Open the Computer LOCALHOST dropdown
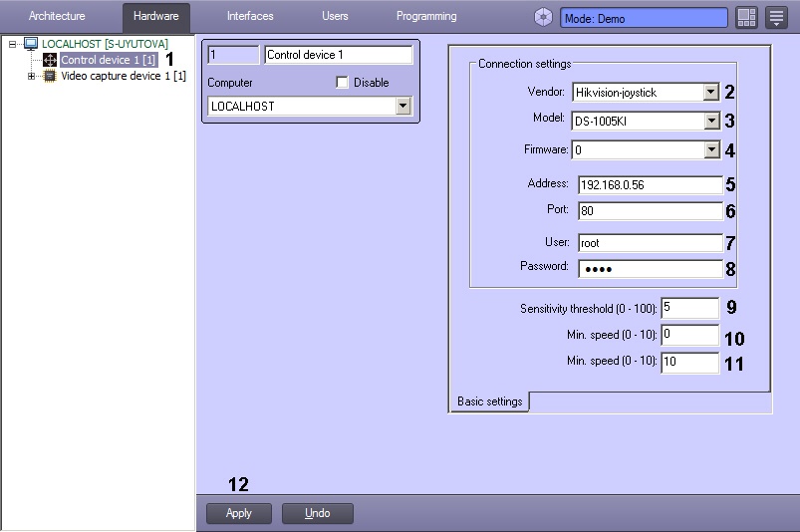The height and width of the screenshot is (532, 800). click(402, 106)
